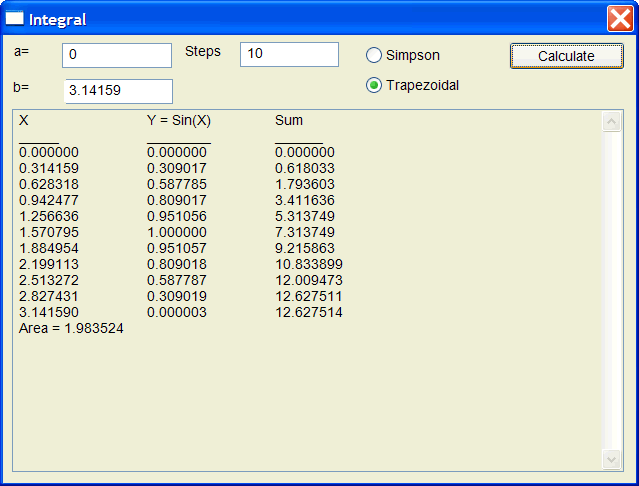This screenshot has width=639, height=486.
Task: Click Y value 0.309017
Action: (x=177, y=168)
